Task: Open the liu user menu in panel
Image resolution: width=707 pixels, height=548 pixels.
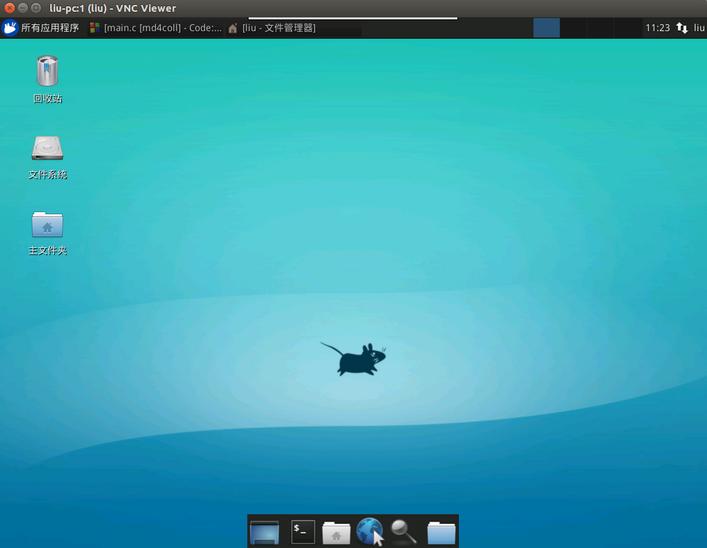Action: [699, 28]
